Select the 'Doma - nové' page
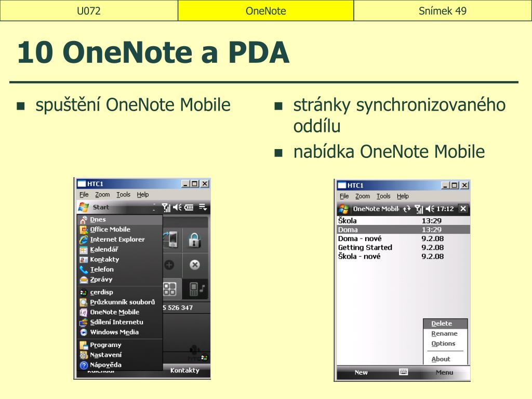This screenshot has width=532, height=399. point(403,238)
